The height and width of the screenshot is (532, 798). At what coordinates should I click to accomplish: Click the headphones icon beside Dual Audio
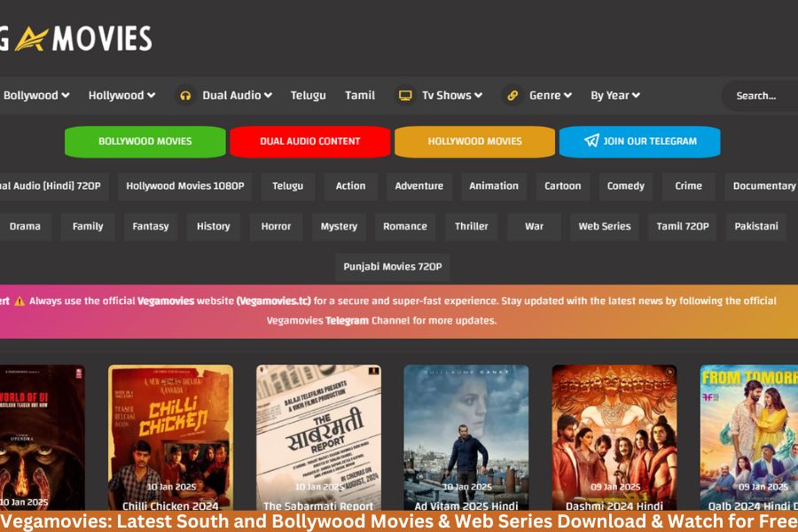pyautogui.click(x=185, y=96)
